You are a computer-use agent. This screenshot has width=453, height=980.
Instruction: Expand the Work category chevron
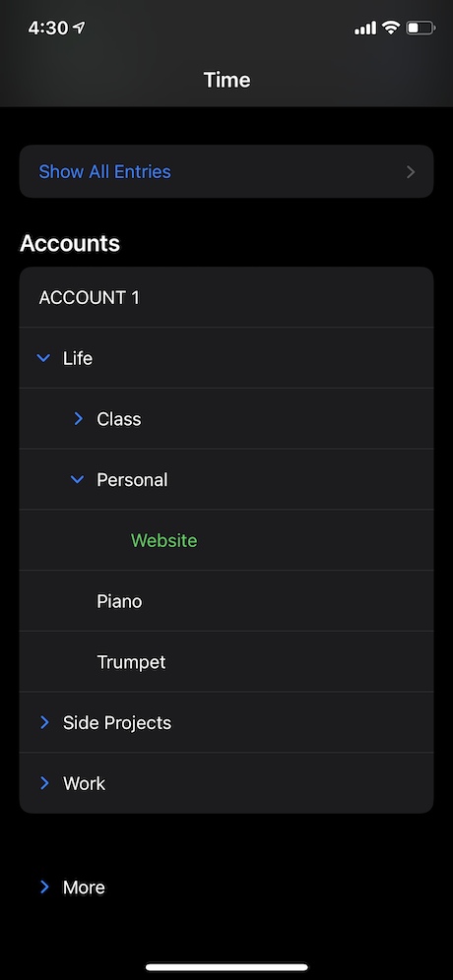click(44, 783)
